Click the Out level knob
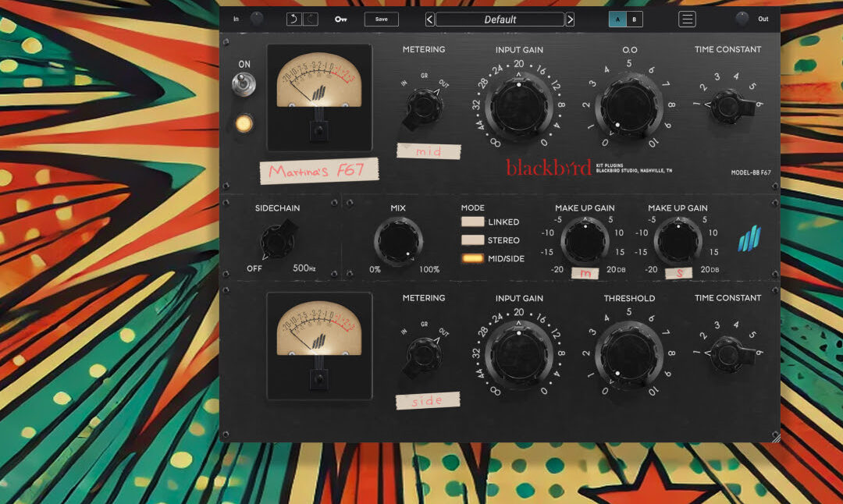The width and height of the screenshot is (843, 504). [742, 19]
